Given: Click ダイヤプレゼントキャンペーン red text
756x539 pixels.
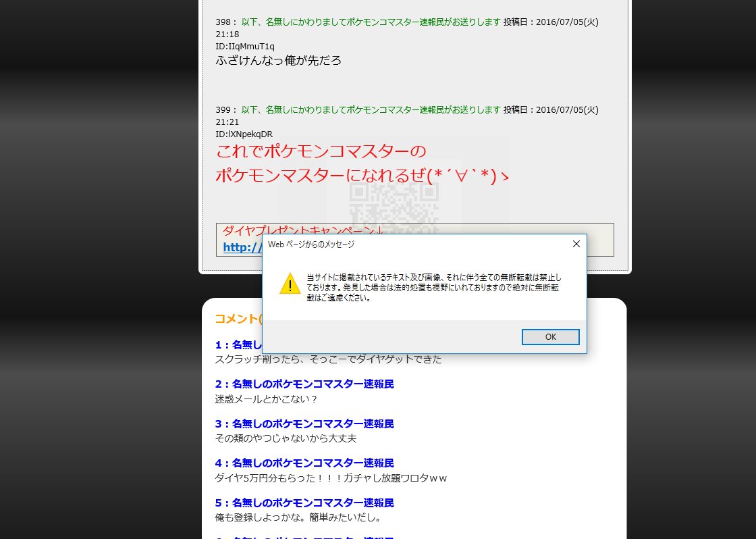Looking at the screenshot, I should 302,230.
